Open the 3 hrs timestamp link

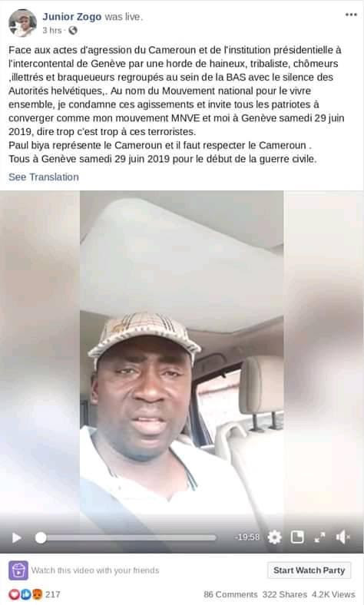pos(51,30)
